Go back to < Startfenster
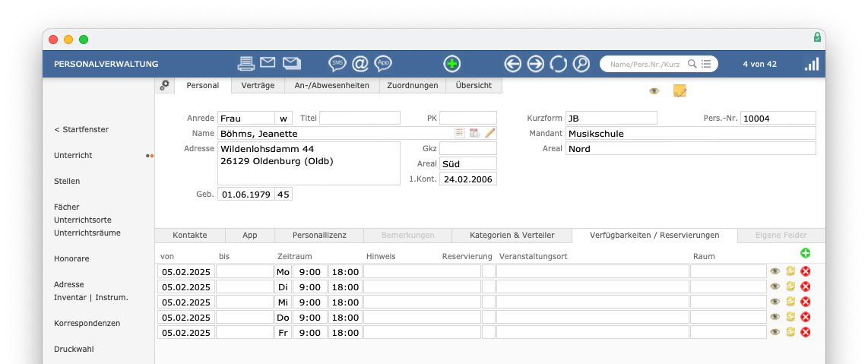Image resolution: width=868 pixels, height=364 pixels. click(81, 129)
